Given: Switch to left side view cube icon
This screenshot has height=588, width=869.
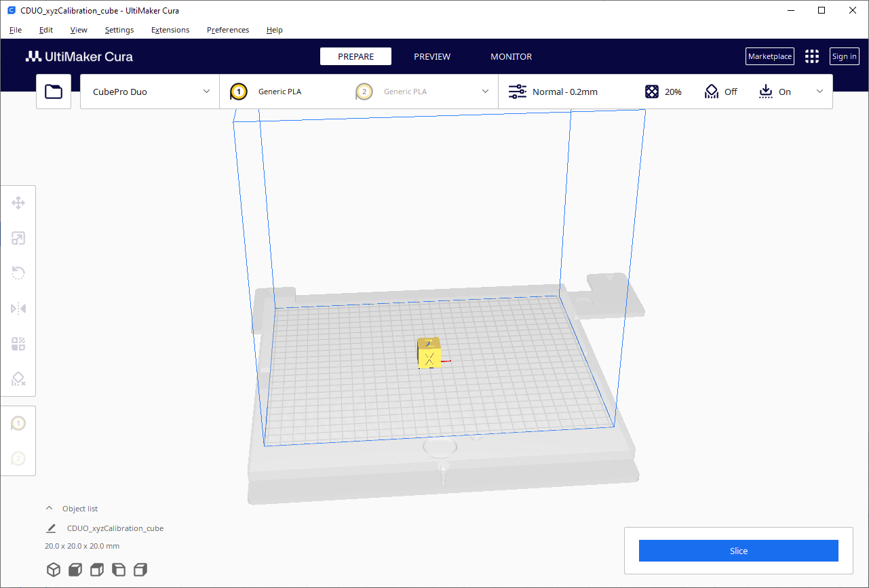Looking at the screenshot, I should point(119,570).
